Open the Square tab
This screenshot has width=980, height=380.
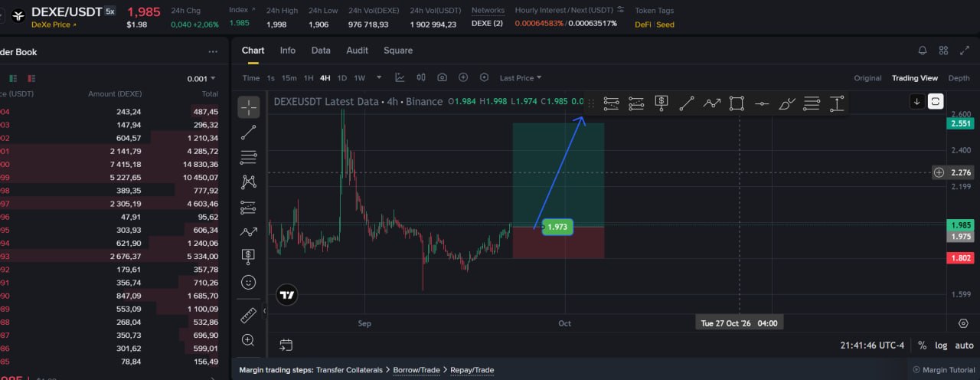point(398,51)
